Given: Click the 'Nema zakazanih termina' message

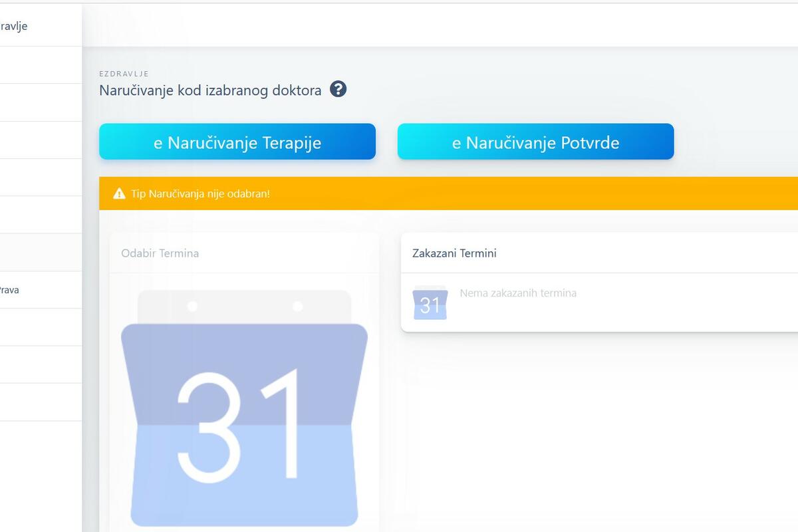Looking at the screenshot, I should tap(518, 293).
